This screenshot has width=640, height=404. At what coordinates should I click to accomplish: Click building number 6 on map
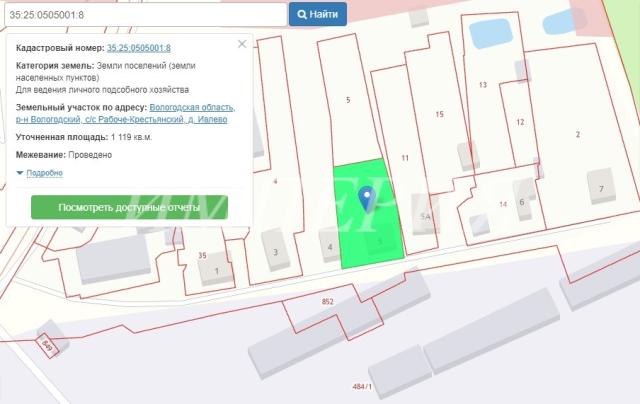coord(522,202)
